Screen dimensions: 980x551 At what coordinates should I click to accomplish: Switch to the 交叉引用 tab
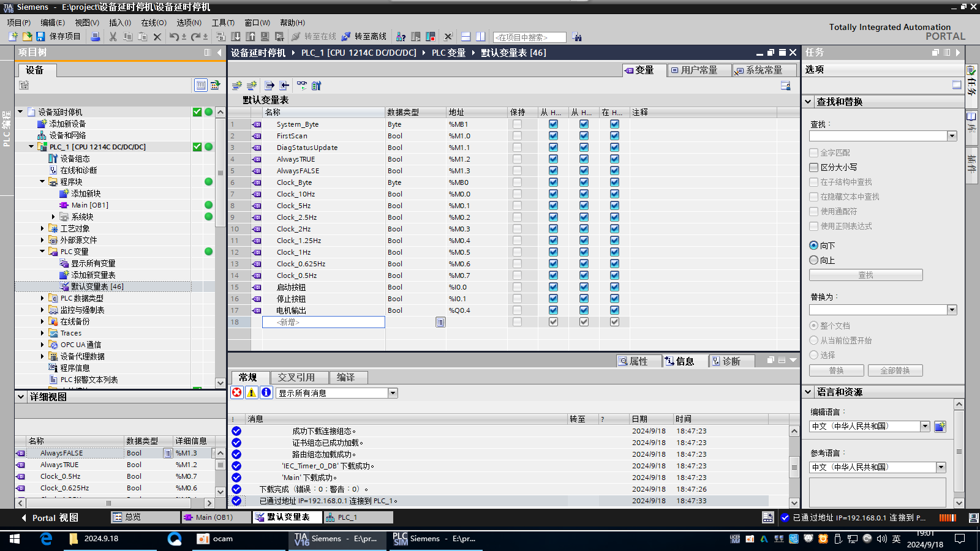(300, 377)
